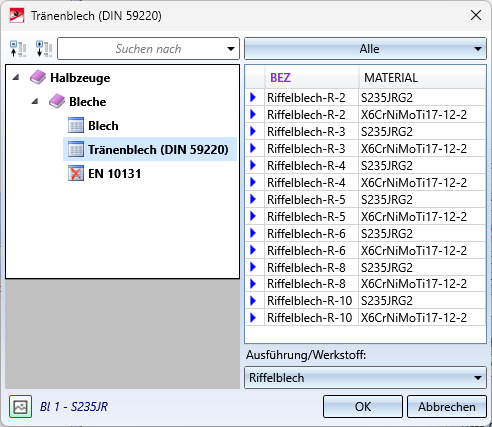Select row Riffelblech-R-5 with S235JRG2
Image resolution: width=492 pixels, height=427 pixels.
tap(365, 199)
